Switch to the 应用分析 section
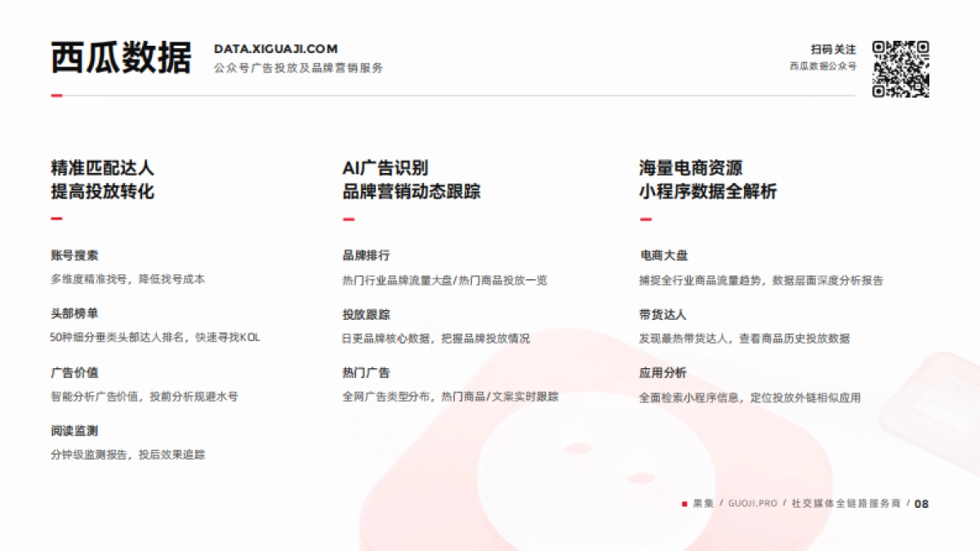 click(661, 374)
